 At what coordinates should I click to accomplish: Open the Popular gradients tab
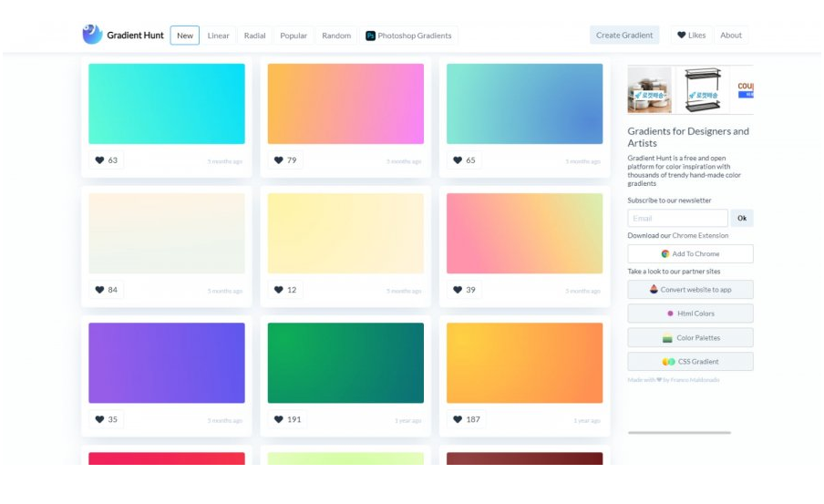click(x=294, y=36)
